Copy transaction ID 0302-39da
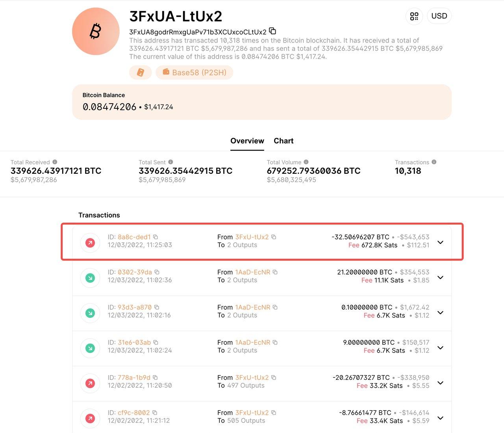504x433 pixels. pyautogui.click(x=157, y=272)
